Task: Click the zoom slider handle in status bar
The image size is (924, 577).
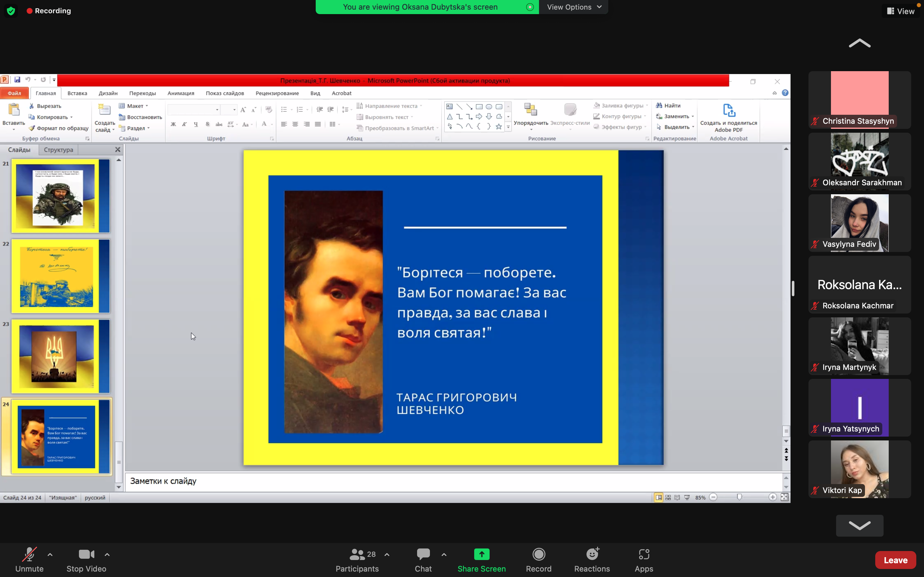Action: [x=740, y=497]
